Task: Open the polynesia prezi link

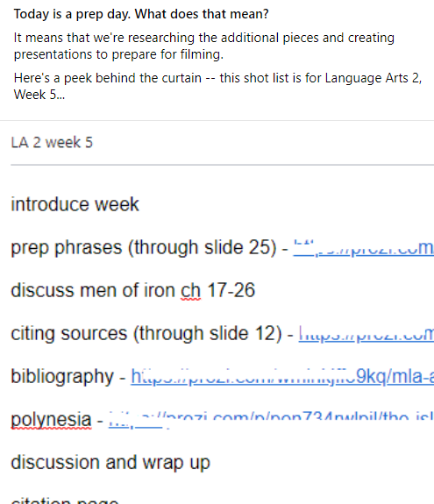Action: point(271,420)
